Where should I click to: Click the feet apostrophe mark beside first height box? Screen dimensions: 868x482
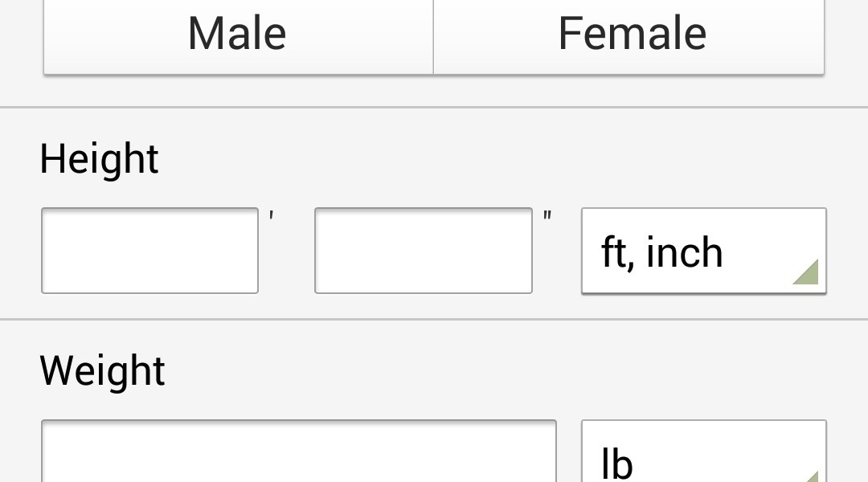(x=272, y=216)
